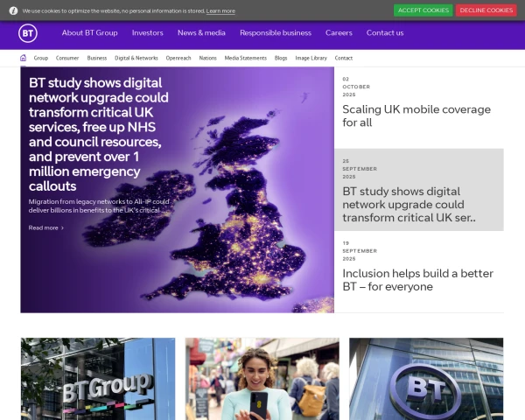525x420 pixels.
Task: View Media Statements page
Action: pyautogui.click(x=246, y=58)
